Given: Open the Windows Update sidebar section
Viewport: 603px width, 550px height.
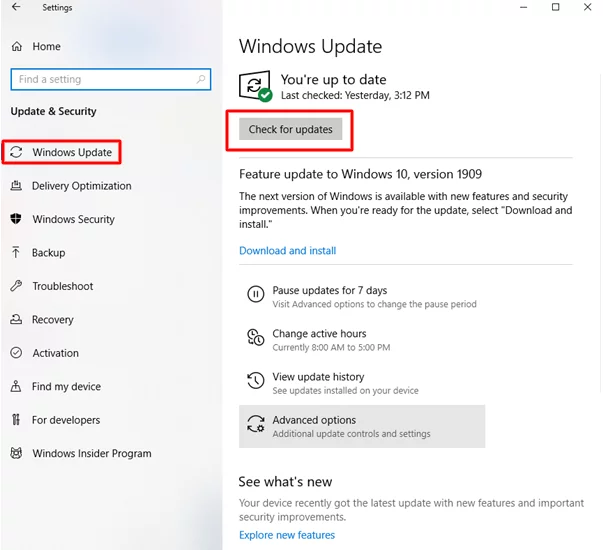Looking at the screenshot, I should [x=71, y=152].
